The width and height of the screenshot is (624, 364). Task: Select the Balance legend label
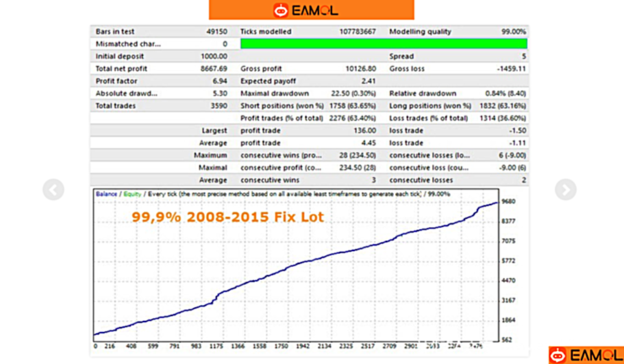[107, 194]
